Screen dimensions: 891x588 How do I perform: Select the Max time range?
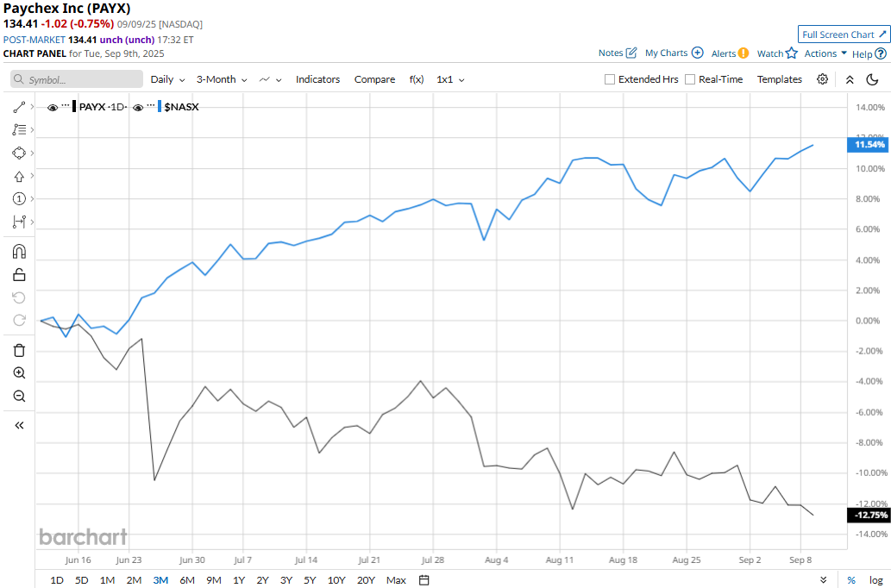point(396,580)
